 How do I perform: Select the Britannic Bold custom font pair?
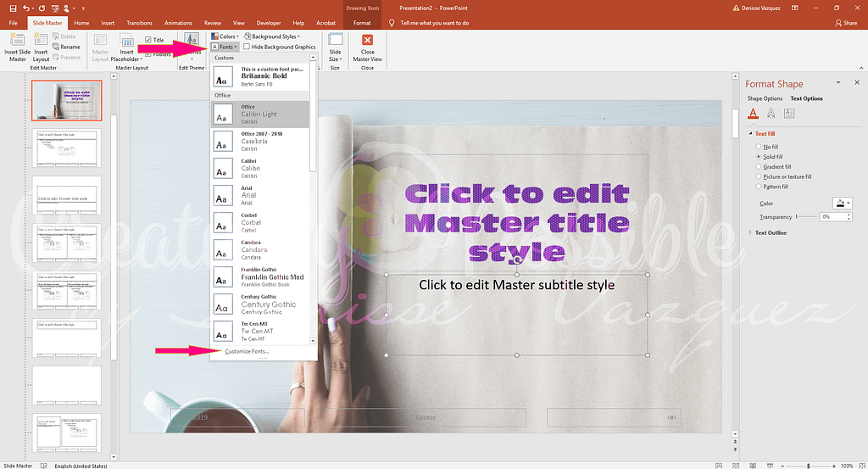[x=259, y=76]
